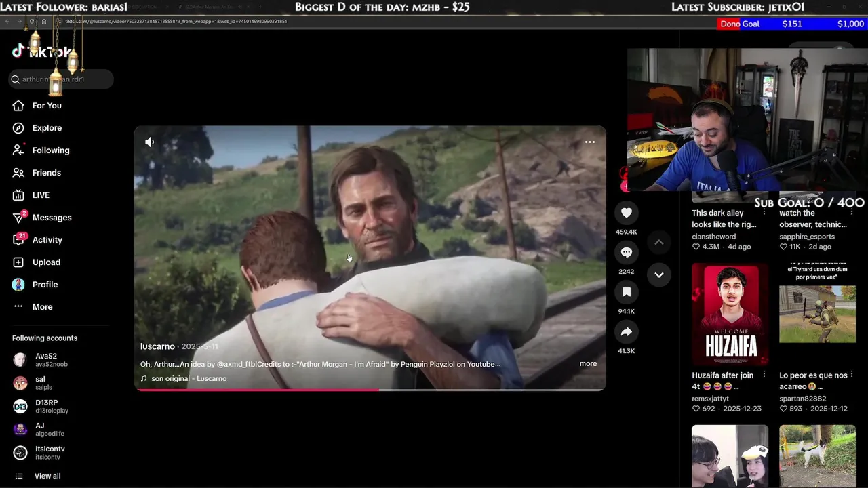Image resolution: width=868 pixels, height=488 pixels.
Task: Open For You in the sidebar
Action: [x=47, y=106]
